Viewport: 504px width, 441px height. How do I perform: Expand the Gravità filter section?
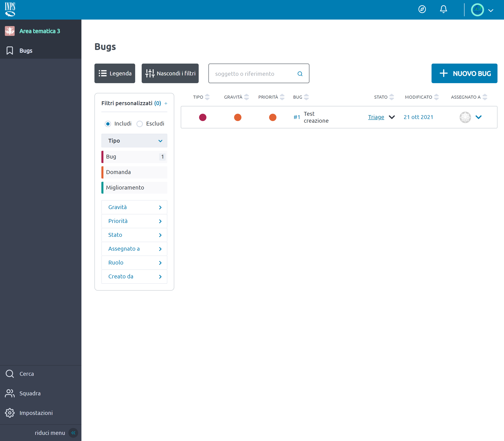(134, 207)
